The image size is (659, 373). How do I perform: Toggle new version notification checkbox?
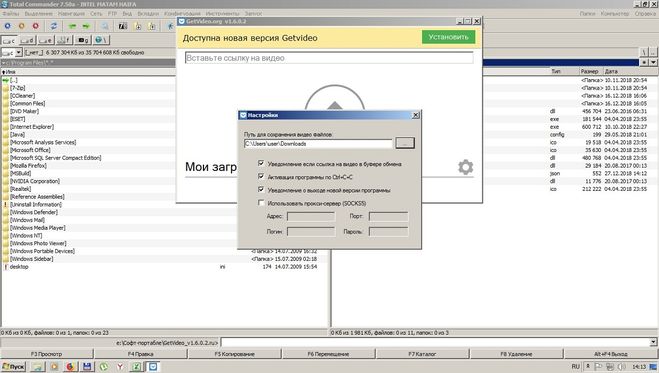point(261,189)
